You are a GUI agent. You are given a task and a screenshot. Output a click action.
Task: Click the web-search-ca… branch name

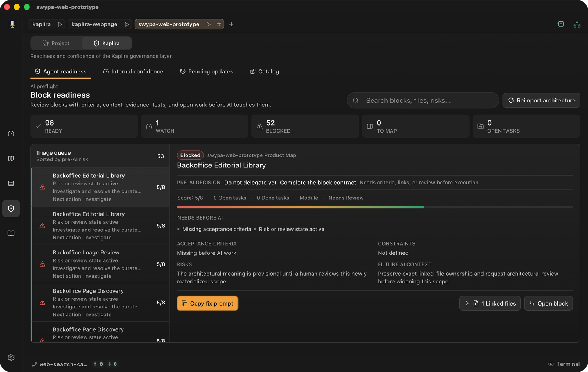tap(63, 364)
